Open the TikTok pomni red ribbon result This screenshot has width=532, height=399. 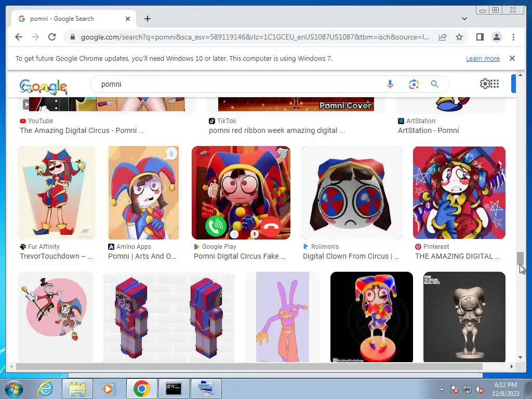pyautogui.click(x=277, y=130)
